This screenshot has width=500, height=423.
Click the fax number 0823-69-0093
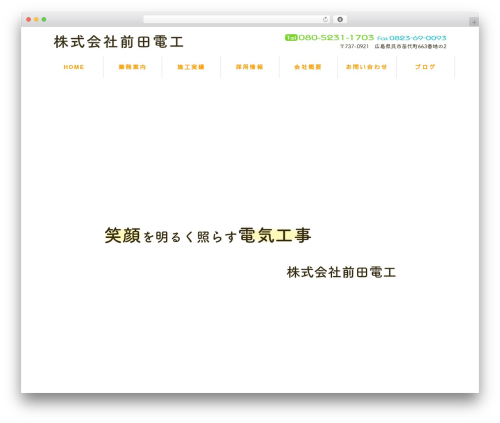pos(418,38)
